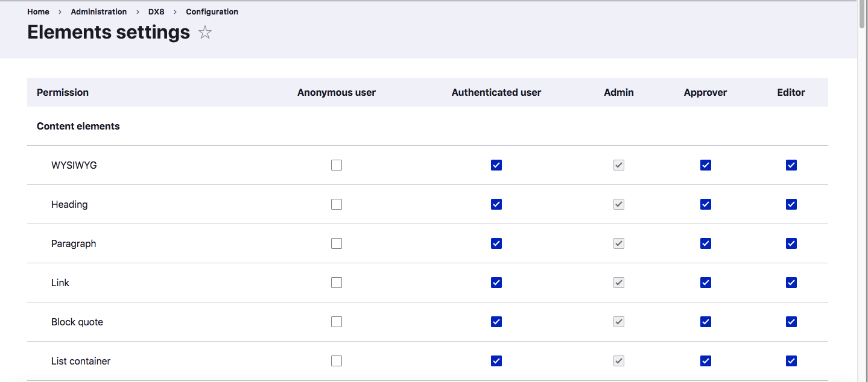Open the Administration breadcrumb link
868x382 pixels.
(99, 11)
